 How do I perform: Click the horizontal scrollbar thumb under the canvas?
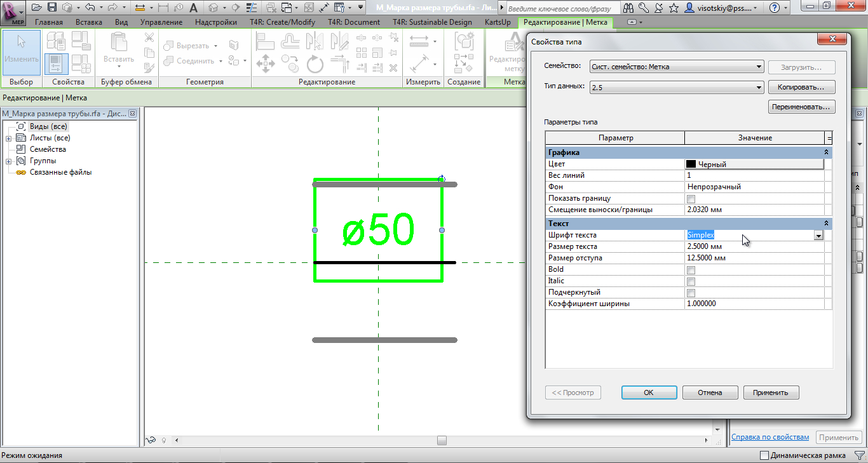point(442,440)
